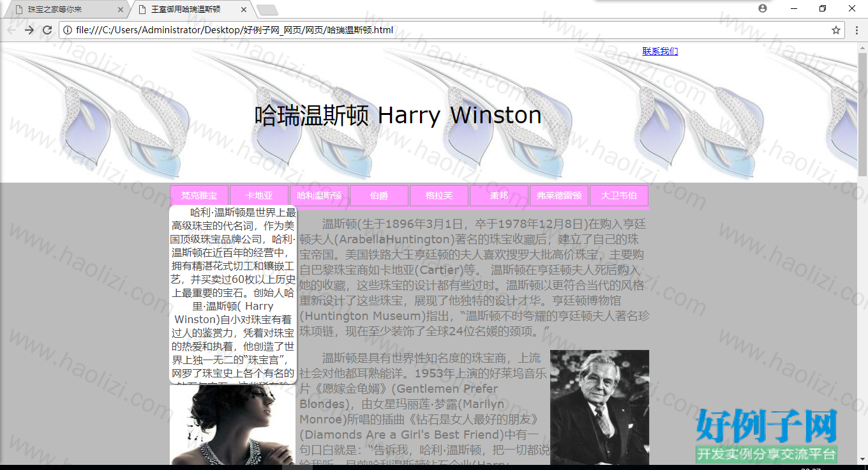Click the vertical page scrollbar thumb
868x470 pixels.
[x=862, y=114]
